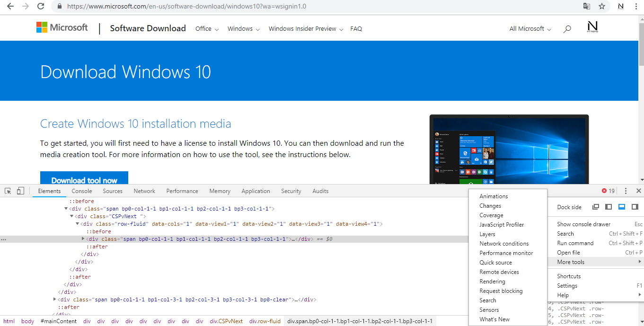This screenshot has height=326, width=644.
Task: Switch to the Console tab
Action: 82,191
